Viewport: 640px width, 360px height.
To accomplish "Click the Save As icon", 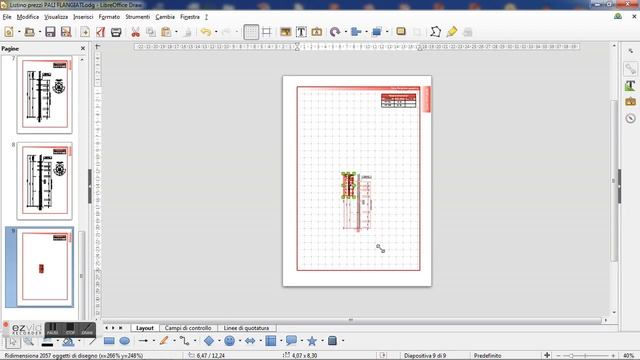I will click(66, 32).
